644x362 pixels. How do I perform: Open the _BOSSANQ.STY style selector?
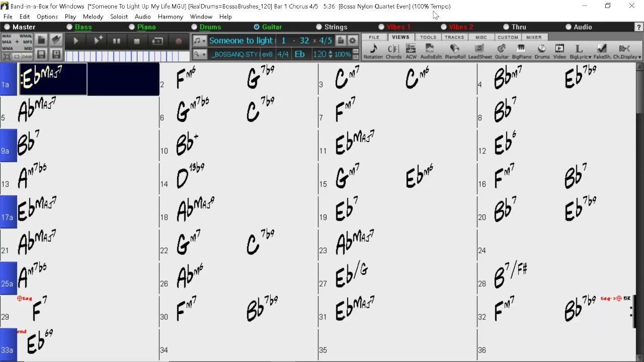(234, 54)
